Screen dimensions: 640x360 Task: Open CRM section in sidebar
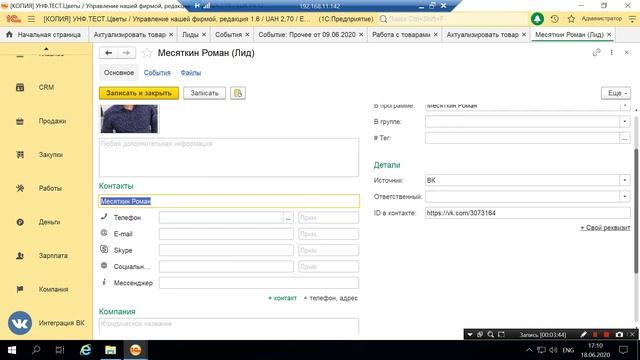pos(47,87)
